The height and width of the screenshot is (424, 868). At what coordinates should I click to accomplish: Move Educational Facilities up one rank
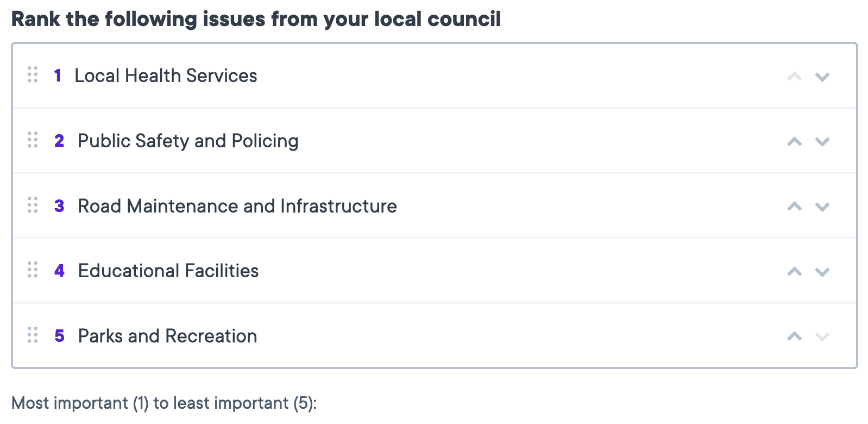point(795,271)
